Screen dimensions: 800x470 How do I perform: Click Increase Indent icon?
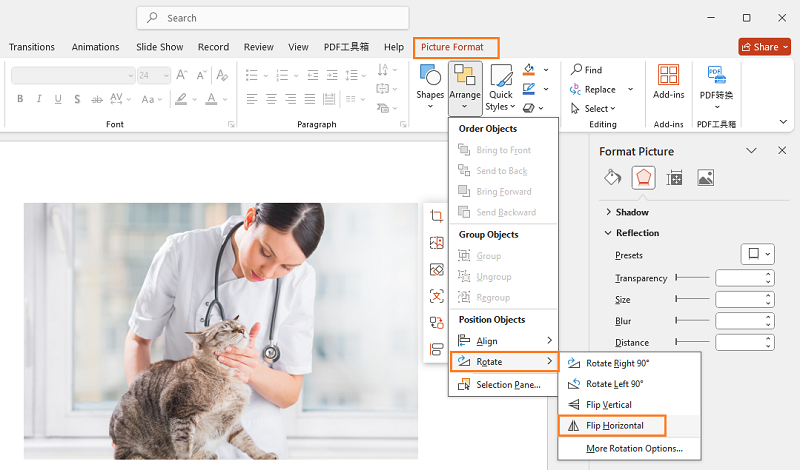(332, 76)
